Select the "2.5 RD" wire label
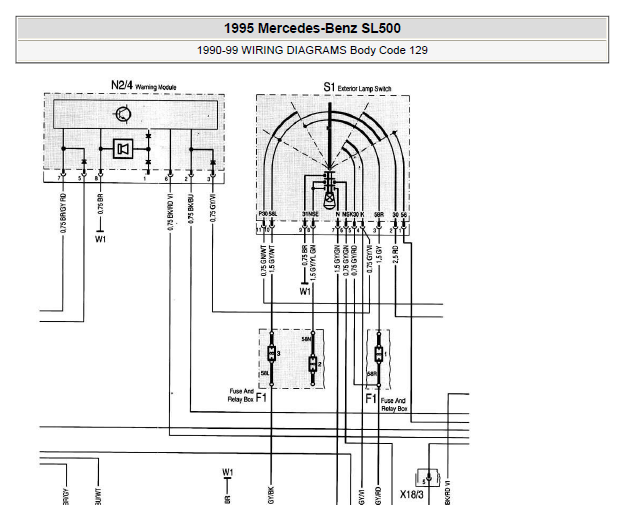Screen dimensions: 617x505 (395, 254)
